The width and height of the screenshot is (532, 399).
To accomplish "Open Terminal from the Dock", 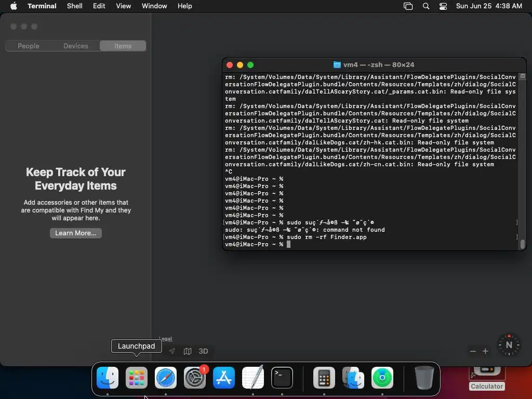I will (x=282, y=378).
